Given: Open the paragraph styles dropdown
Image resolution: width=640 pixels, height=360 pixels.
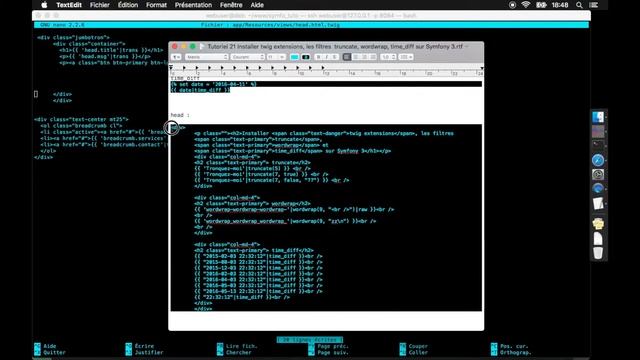Looking at the screenshot, I should click(176, 57).
